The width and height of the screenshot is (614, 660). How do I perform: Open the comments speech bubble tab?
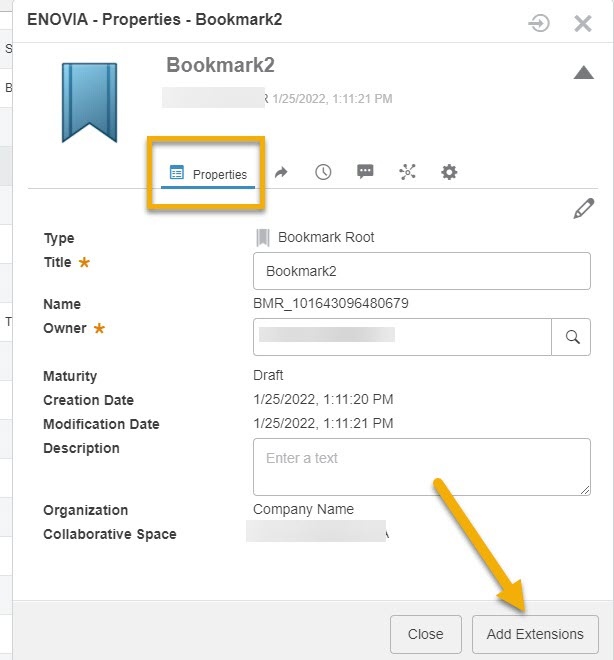[x=365, y=172]
